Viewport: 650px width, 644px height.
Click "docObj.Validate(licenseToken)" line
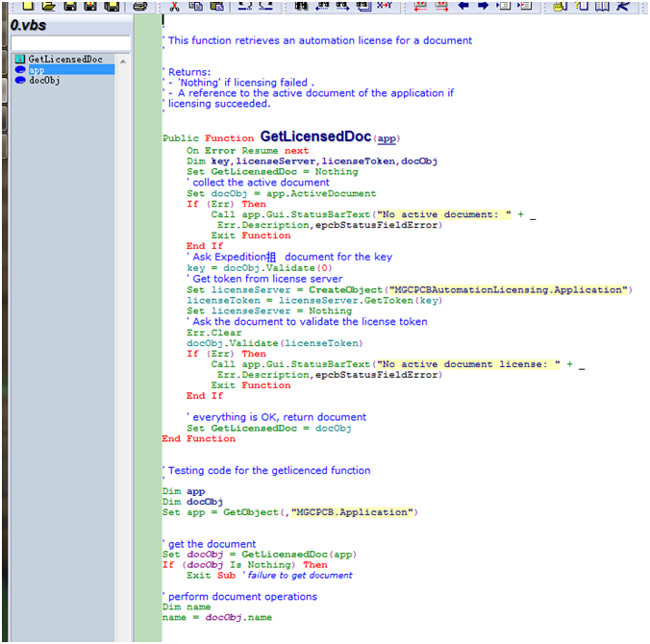(274, 343)
